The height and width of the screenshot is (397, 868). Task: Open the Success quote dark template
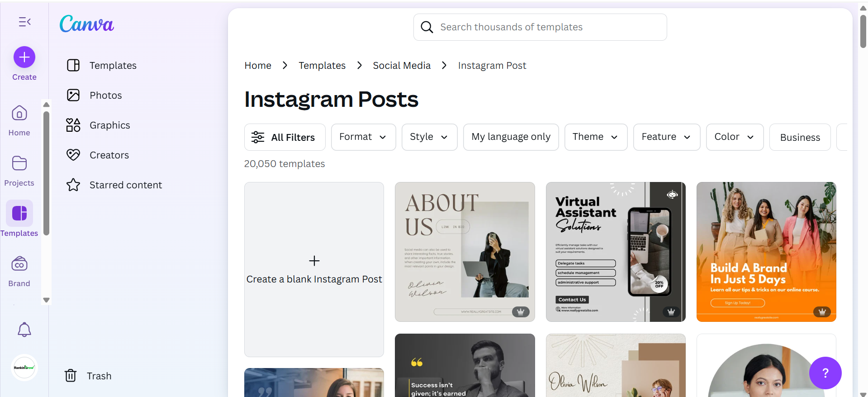tap(465, 365)
